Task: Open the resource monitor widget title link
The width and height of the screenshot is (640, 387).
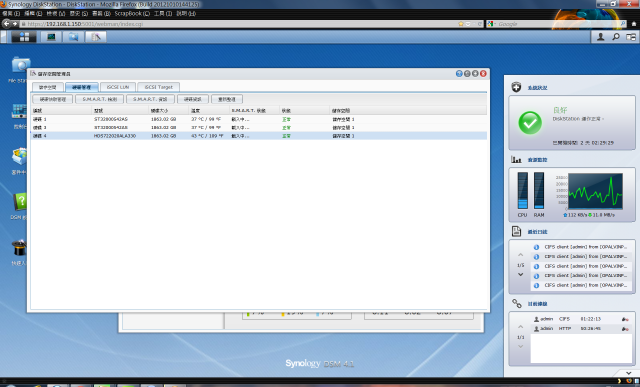Action: point(537,160)
